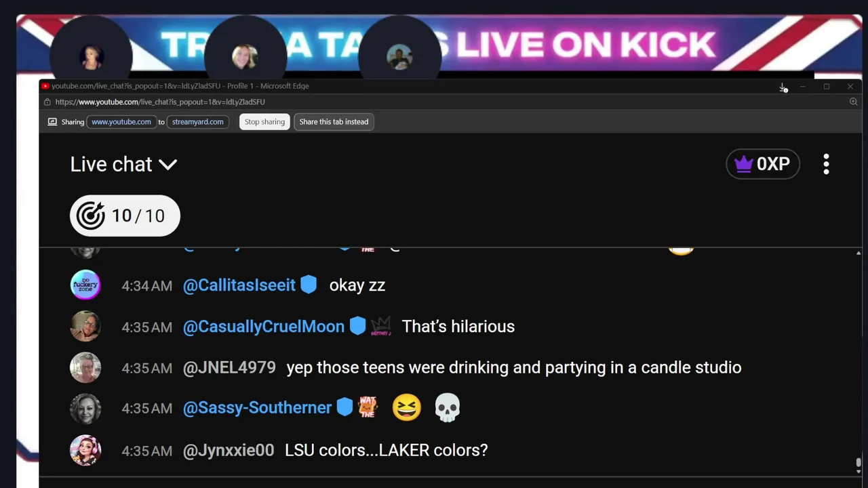Stop sharing the tab
Image resolution: width=868 pixels, height=488 pixels.
click(x=264, y=122)
